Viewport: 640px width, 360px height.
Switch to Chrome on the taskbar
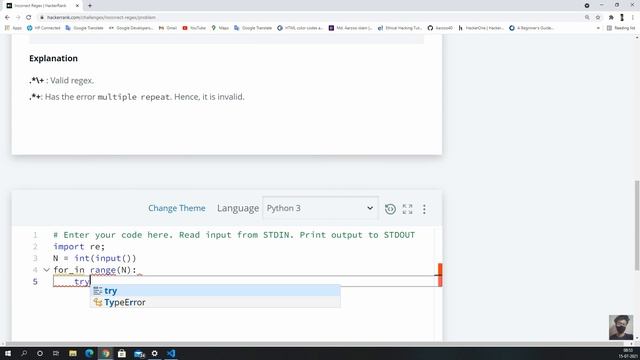click(x=106, y=353)
